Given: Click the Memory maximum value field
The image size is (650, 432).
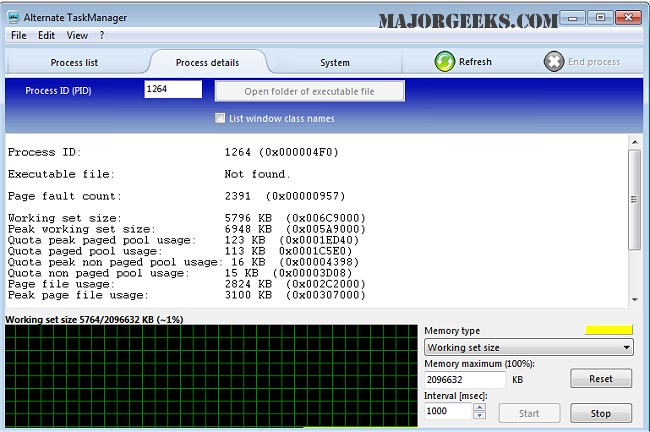Looking at the screenshot, I should 465,379.
